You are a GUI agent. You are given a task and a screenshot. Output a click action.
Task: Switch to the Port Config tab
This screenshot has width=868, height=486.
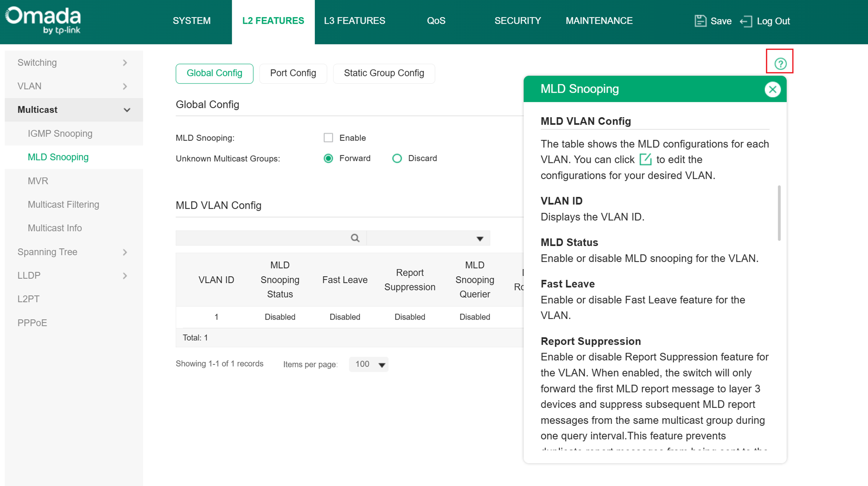(293, 73)
